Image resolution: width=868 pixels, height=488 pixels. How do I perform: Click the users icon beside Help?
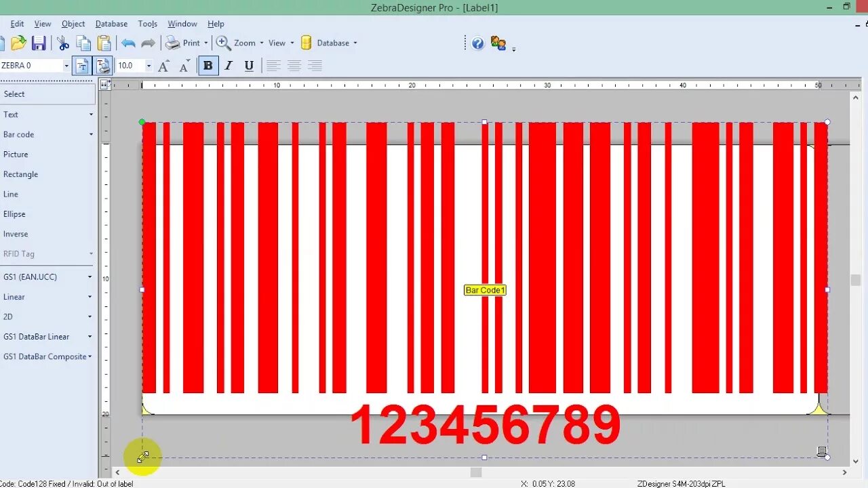click(x=498, y=43)
